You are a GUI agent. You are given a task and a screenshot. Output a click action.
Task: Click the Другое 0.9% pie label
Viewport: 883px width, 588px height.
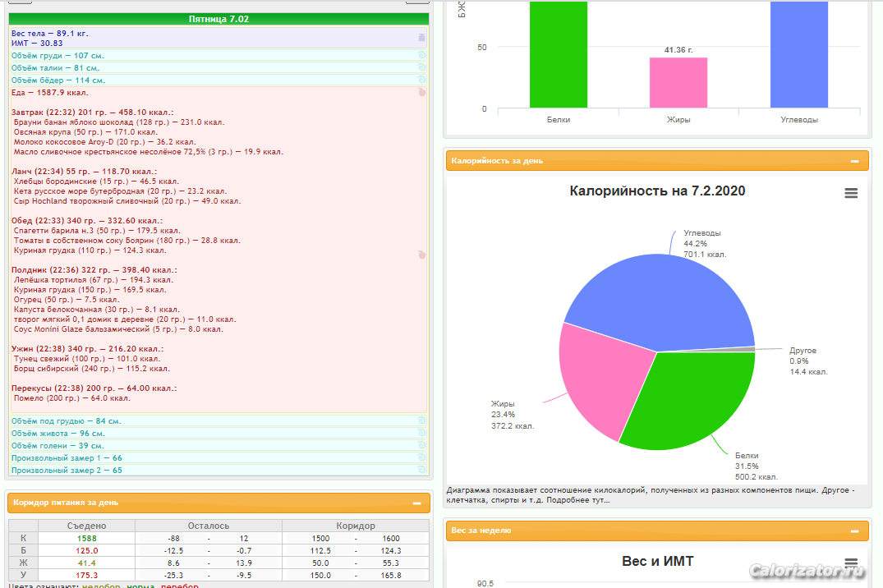click(x=808, y=361)
